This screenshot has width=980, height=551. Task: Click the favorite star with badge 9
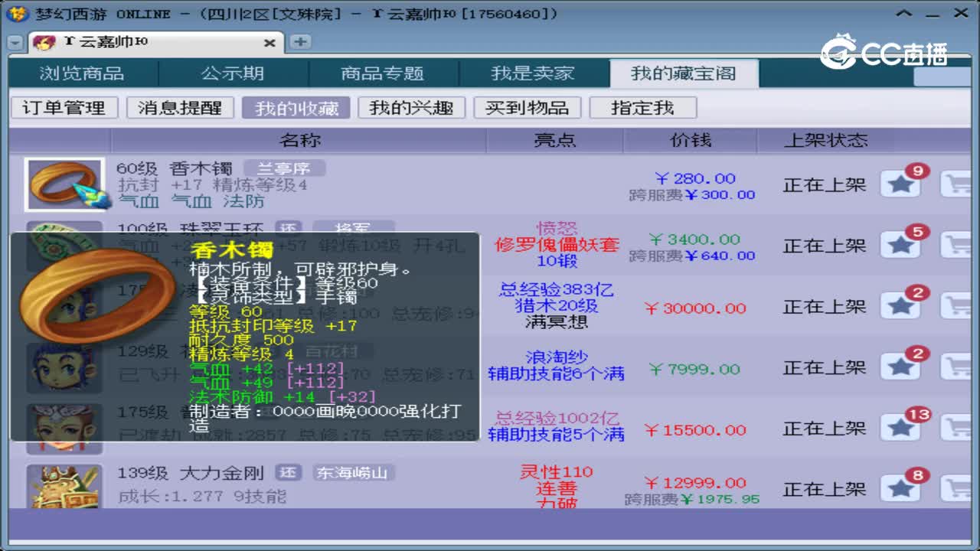900,184
